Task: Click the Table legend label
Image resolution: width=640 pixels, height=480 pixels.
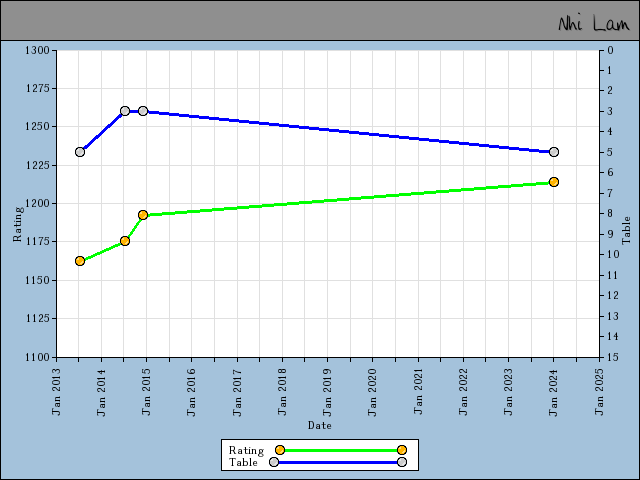Action: pyautogui.click(x=243, y=462)
